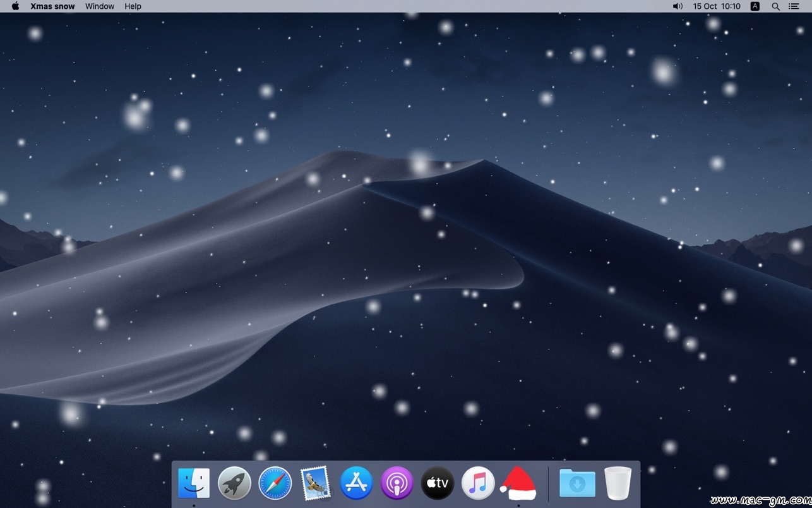Click the Xmas snow Santa hat icon
This screenshot has width=812, height=508.
518,483
